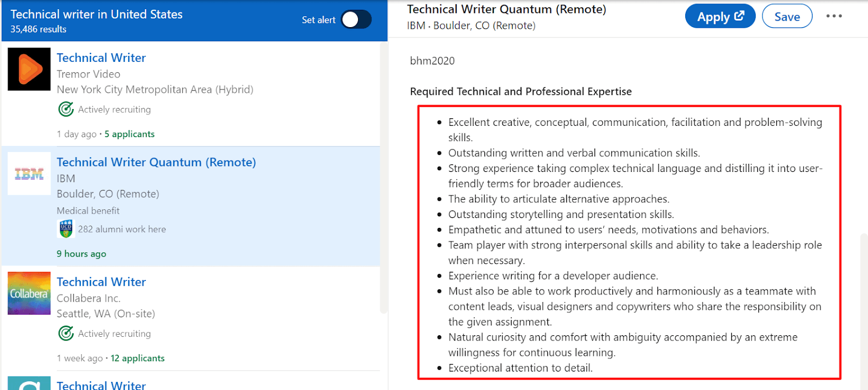Click the partially visible logo at list bottom

click(x=29, y=383)
